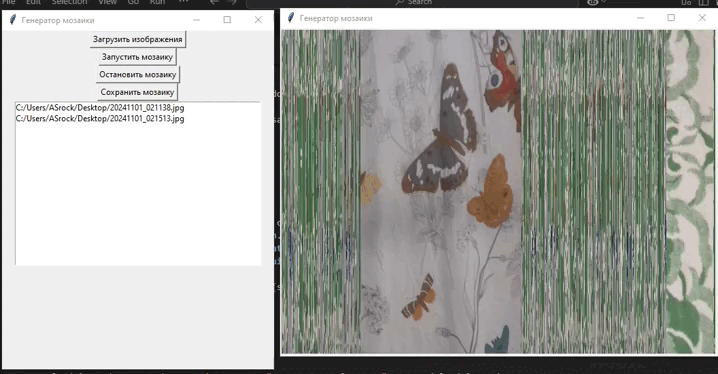Image resolution: width=718 pixels, height=374 pixels.
Task: Maximize the mosaic preview window
Action: pyautogui.click(x=671, y=18)
